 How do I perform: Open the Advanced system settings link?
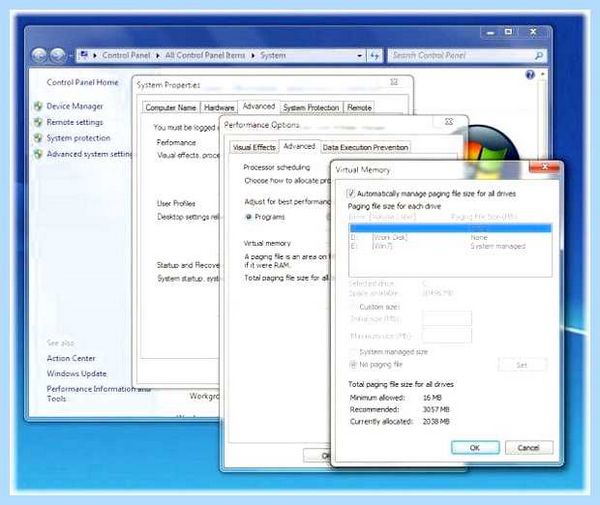coord(89,154)
